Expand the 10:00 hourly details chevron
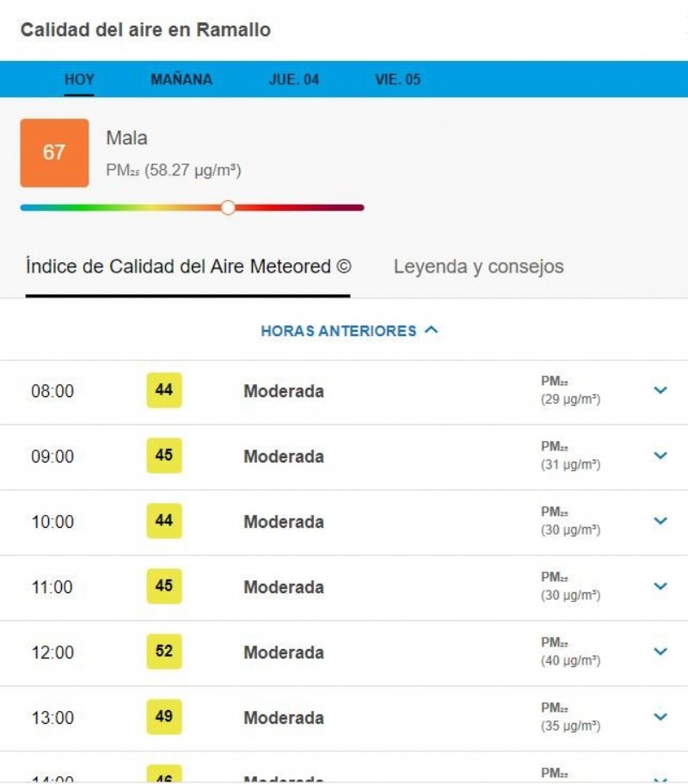Screen dimensions: 688x784 click(x=660, y=521)
